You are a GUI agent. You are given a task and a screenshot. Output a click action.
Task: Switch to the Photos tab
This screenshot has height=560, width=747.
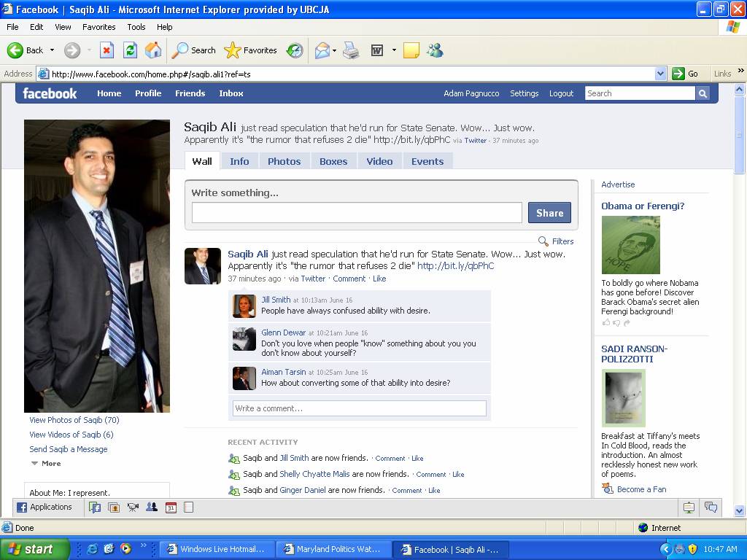284,161
